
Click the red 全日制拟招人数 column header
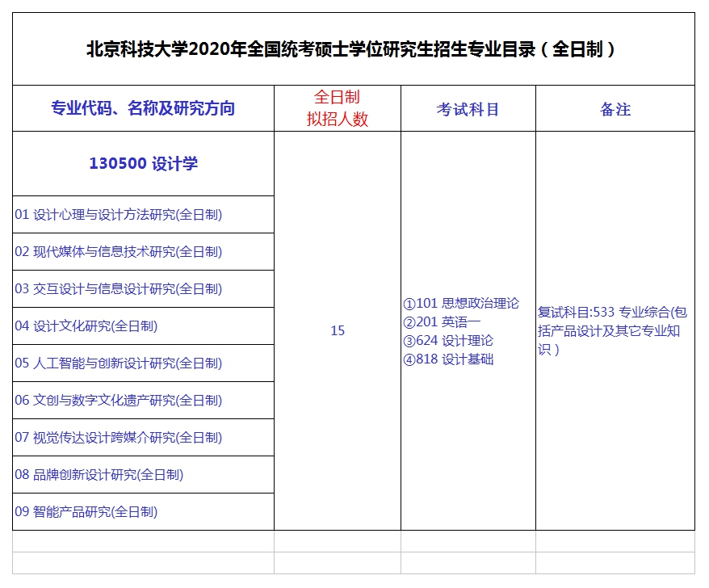tap(338, 108)
